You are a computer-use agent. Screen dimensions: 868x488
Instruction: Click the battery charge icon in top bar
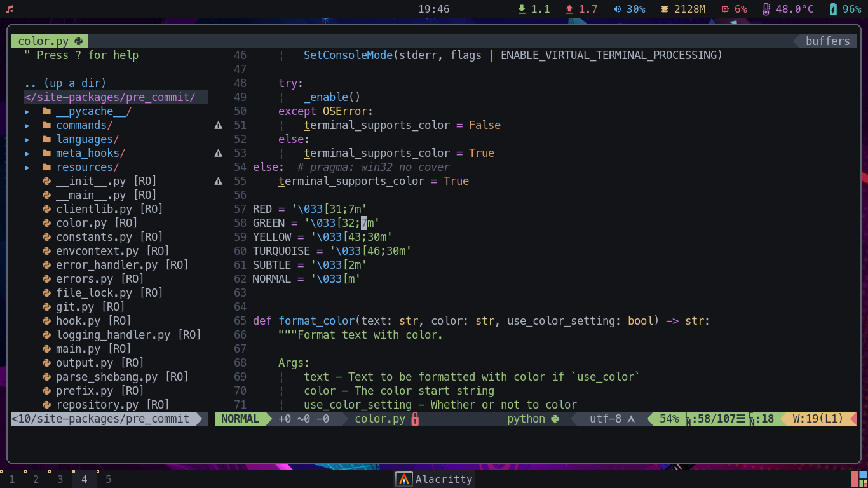click(x=832, y=9)
